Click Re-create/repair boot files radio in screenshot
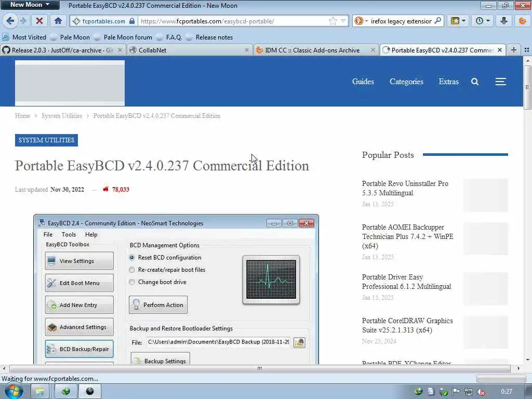 (132, 270)
